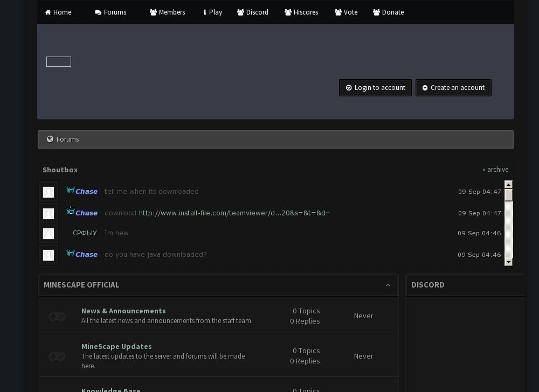Click the Play info icon
This screenshot has width=539, height=392.
[x=205, y=12]
